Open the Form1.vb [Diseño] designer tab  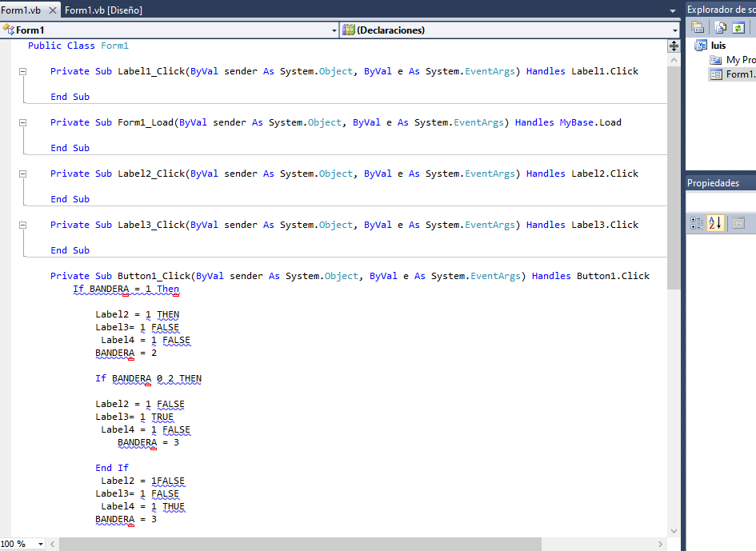coord(103,10)
